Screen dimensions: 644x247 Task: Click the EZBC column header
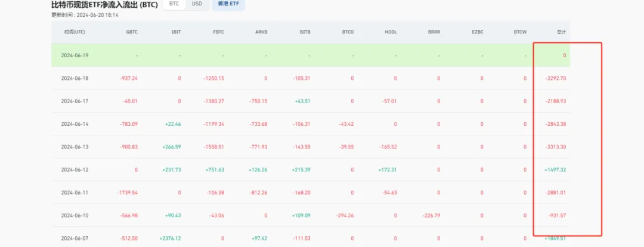[478, 32]
